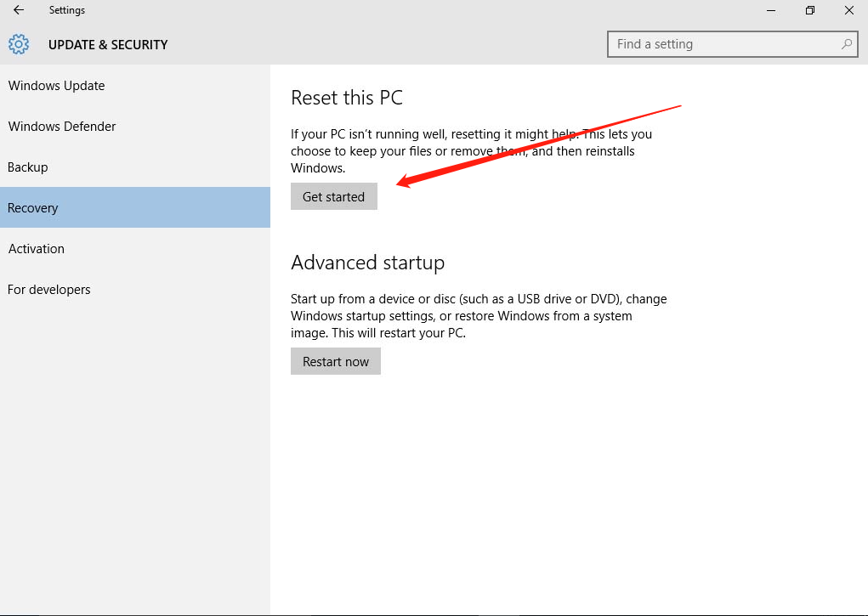Click the UPDATE & SECURITY title
This screenshot has width=868, height=616.
pyautogui.click(x=108, y=45)
